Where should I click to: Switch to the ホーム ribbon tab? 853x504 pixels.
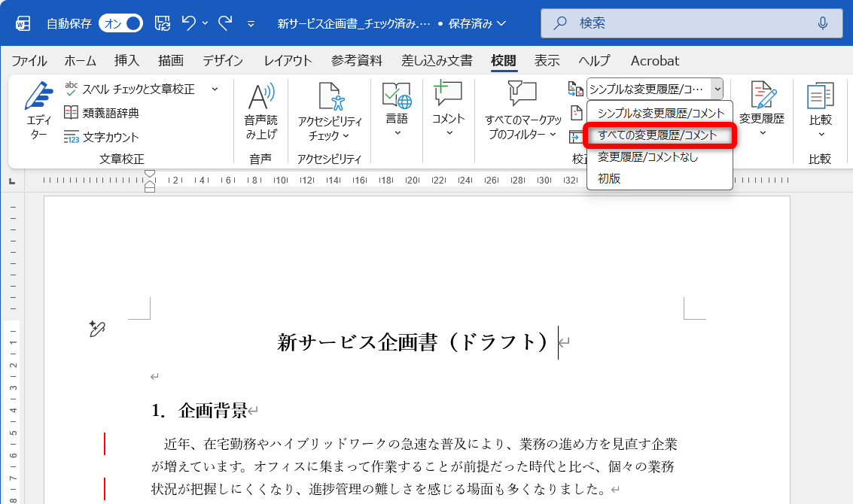coord(79,61)
